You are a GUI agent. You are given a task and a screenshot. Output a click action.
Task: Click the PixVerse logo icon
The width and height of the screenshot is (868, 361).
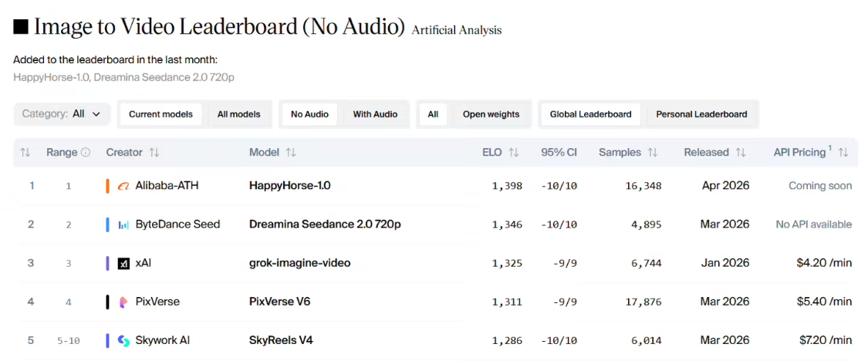click(x=123, y=302)
